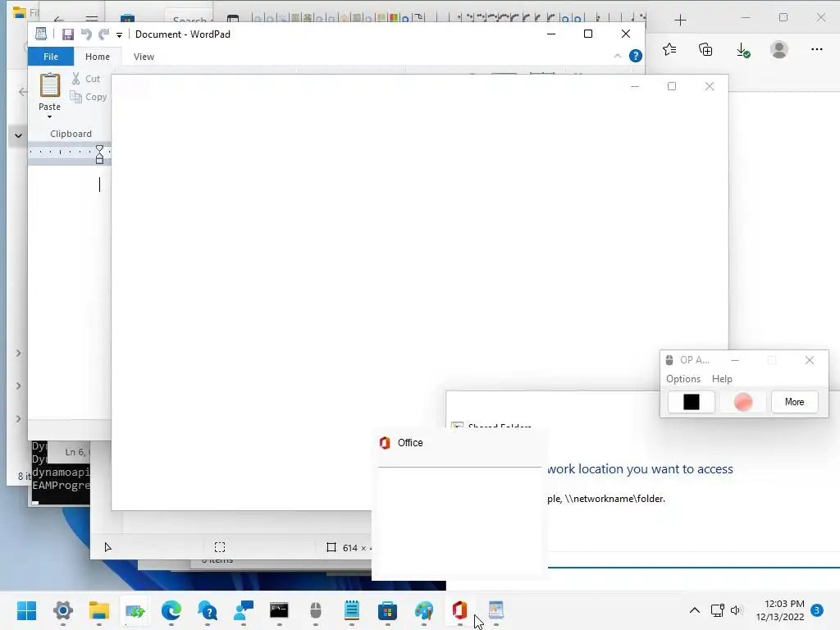Open Office from taskbar
This screenshot has height=630, width=840.
pyautogui.click(x=459, y=610)
